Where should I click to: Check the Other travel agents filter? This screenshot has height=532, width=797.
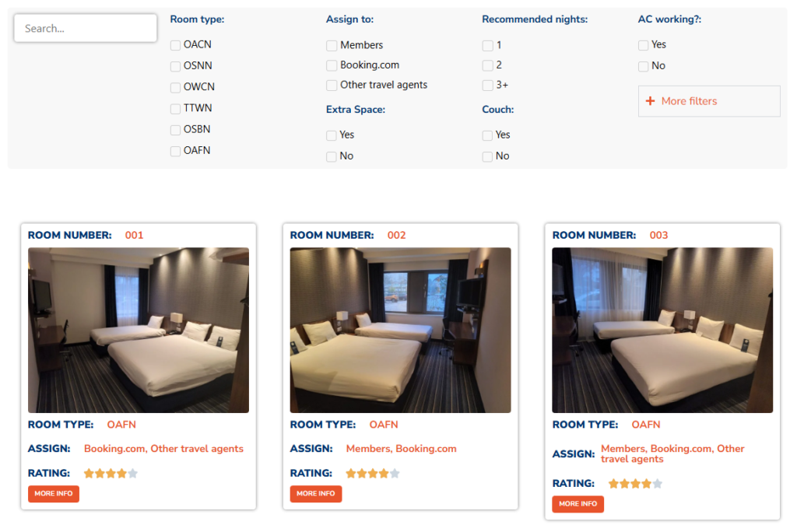tap(332, 86)
